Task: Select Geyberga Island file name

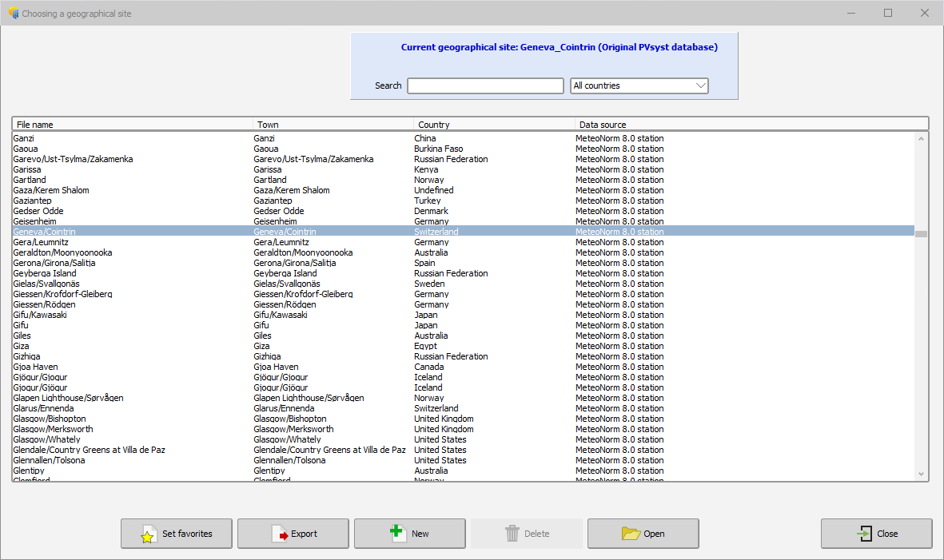Action: click(x=45, y=274)
